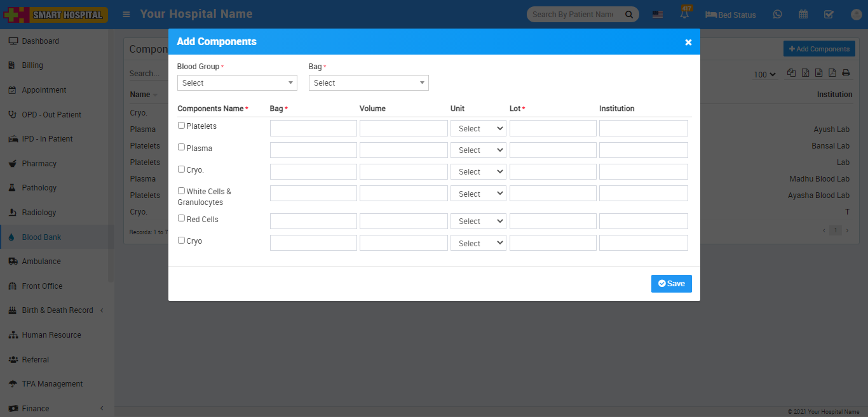Image resolution: width=868 pixels, height=417 pixels.
Task: Expand the Unit dropdown for Platelets row
Action: tap(478, 129)
